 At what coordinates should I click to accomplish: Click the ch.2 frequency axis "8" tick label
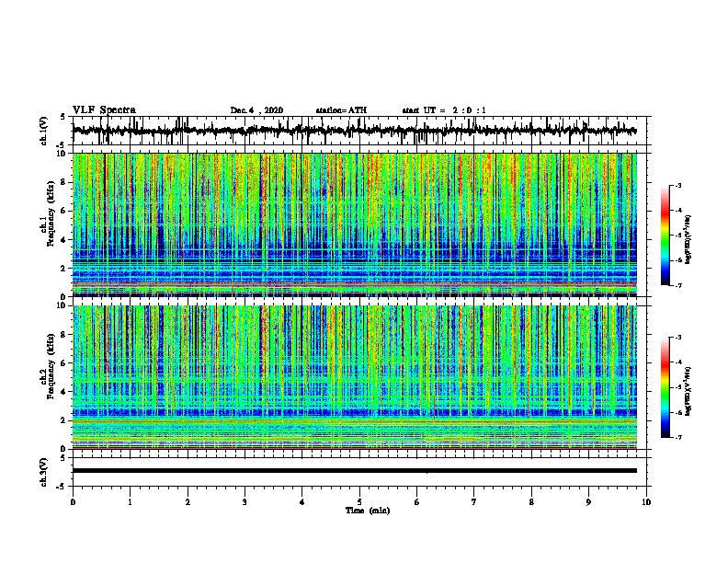coord(64,335)
